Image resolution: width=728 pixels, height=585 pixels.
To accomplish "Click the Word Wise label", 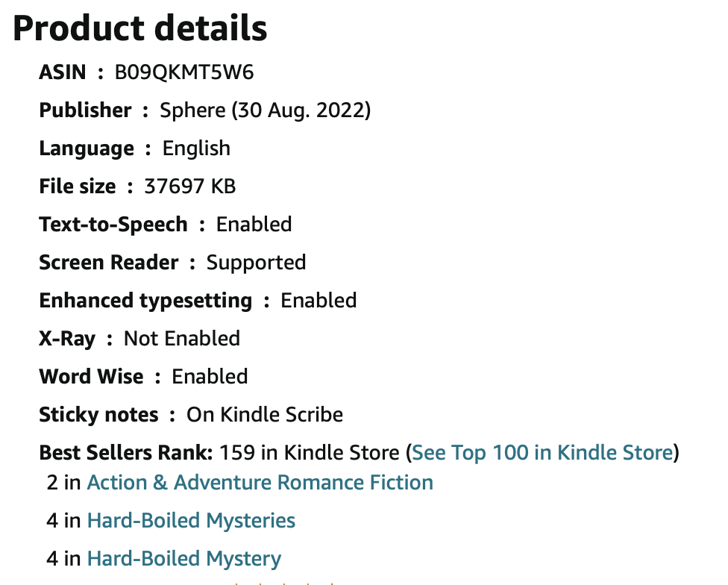I will [x=92, y=377].
